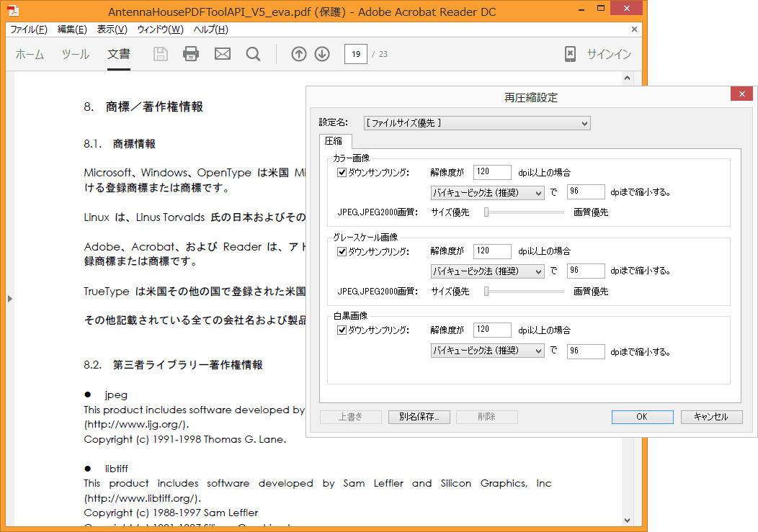Switch to the ホーム tab
Image resolution: width=758 pixels, height=532 pixels.
(x=30, y=54)
